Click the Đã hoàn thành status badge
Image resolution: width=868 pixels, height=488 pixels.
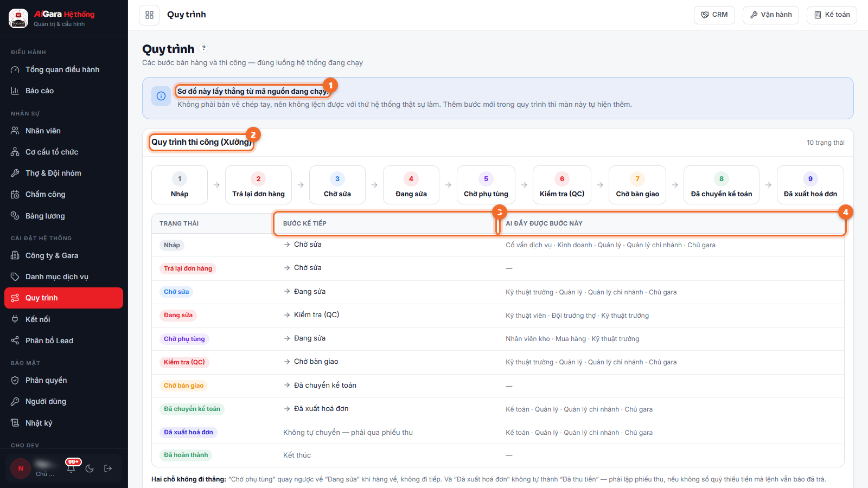point(186,455)
